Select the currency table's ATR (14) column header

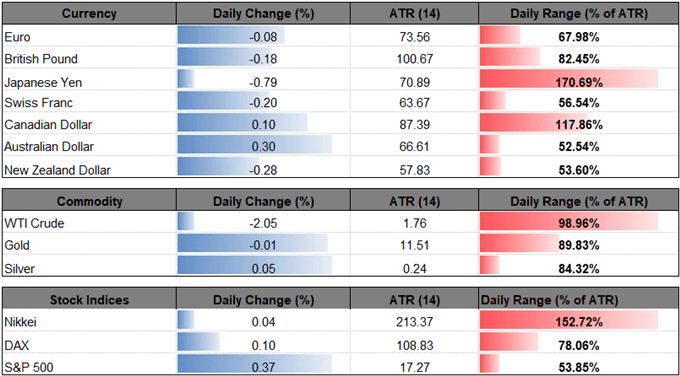click(x=413, y=13)
